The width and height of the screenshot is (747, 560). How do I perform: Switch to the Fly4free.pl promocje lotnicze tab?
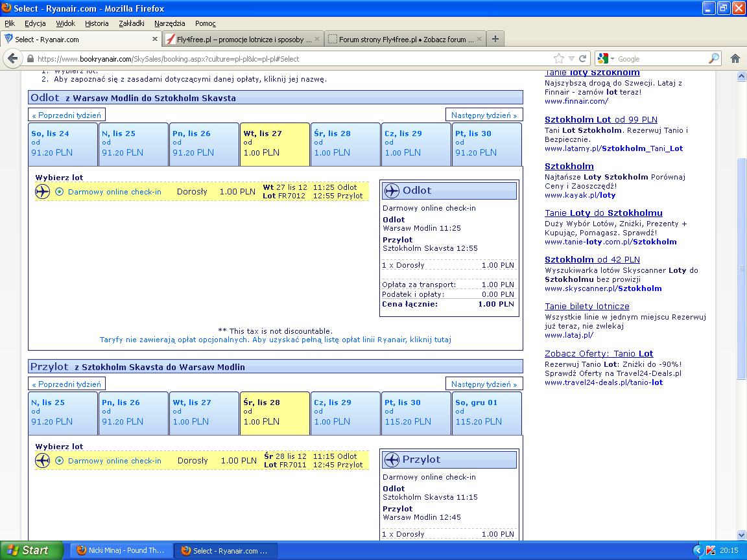[x=243, y=39]
